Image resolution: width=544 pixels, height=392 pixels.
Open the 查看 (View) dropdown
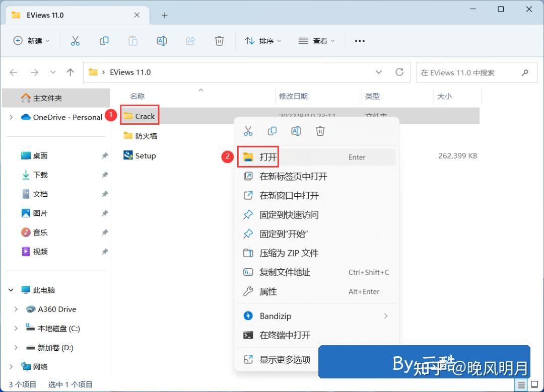[x=316, y=41]
